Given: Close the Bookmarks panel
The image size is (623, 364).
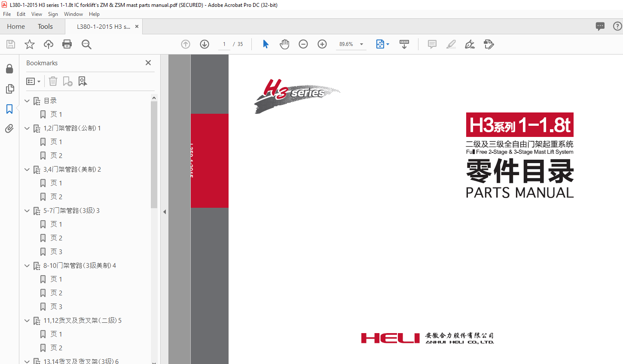Looking at the screenshot, I should click(x=148, y=63).
